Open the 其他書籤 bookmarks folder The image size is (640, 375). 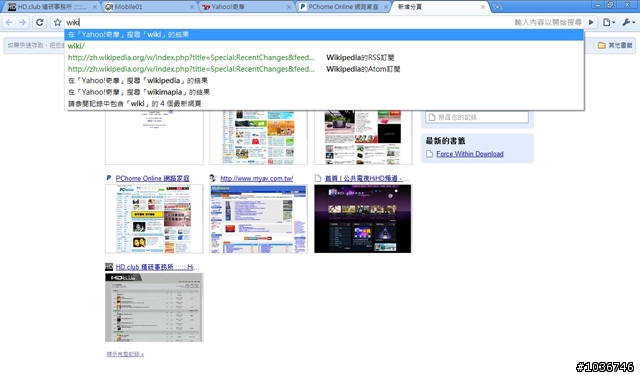tap(615, 45)
